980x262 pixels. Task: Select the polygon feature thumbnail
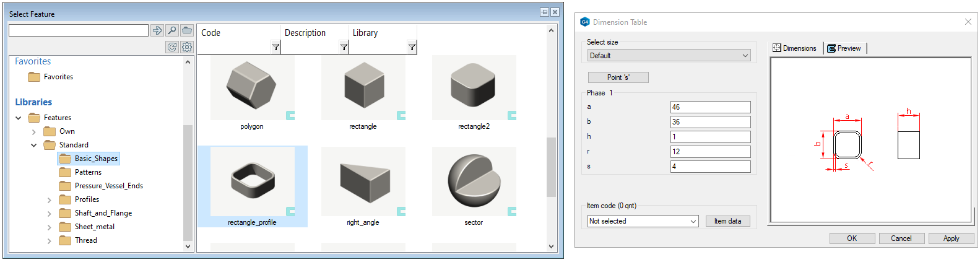tap(252, 88)
